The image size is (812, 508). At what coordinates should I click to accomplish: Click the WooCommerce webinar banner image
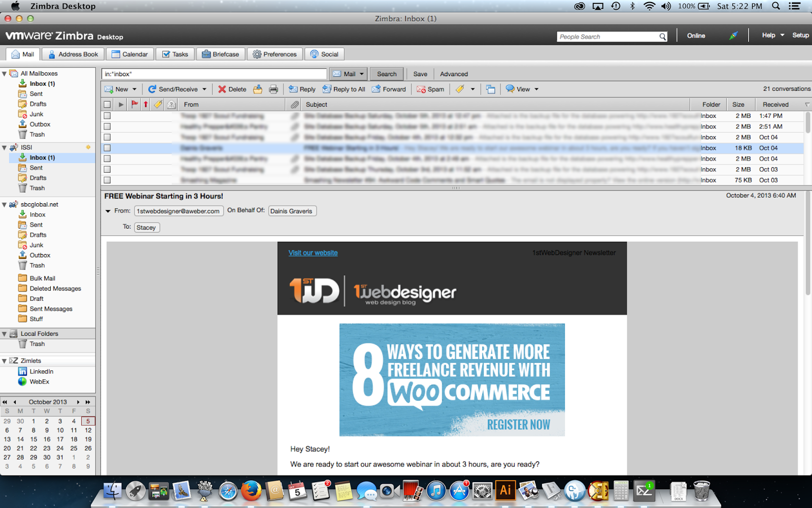tap(452, 380)
